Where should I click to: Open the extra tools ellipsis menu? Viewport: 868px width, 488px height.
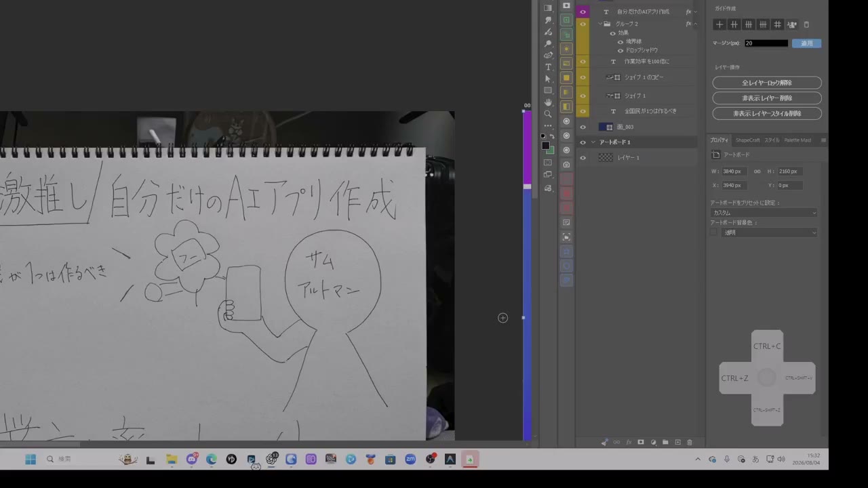click(x=548, y=125)
